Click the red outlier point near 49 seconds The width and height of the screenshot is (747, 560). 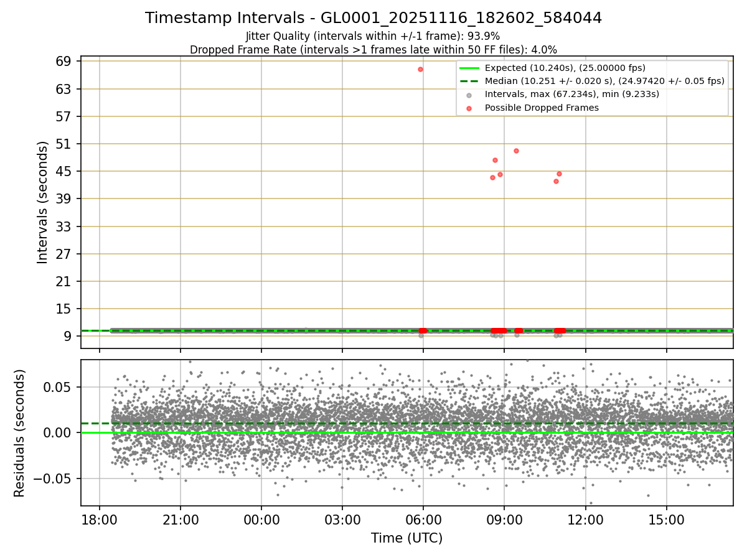click(x=516, y=151)
